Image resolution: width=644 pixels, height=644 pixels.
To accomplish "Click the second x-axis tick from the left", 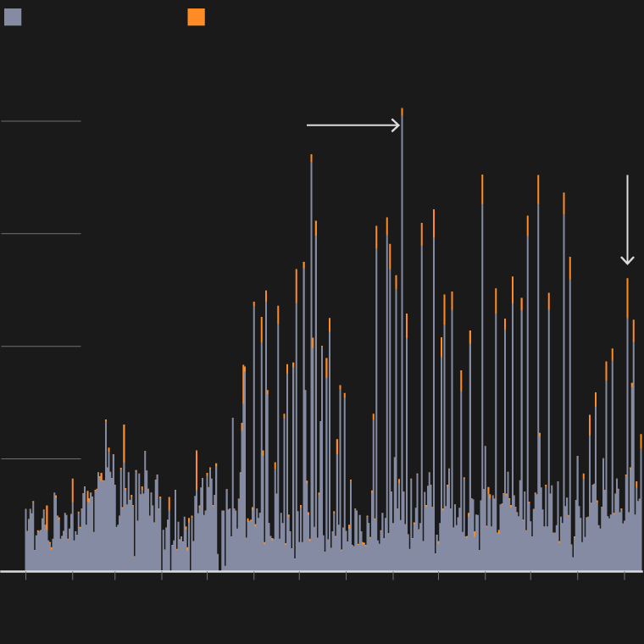I will pyautogui.click(x=72, y=575).
